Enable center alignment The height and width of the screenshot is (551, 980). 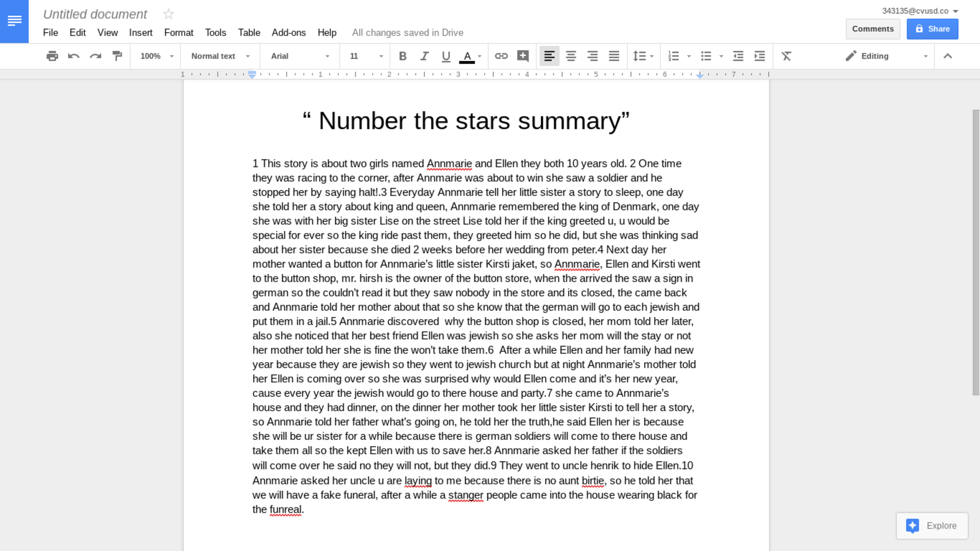click(x=571, y=56)
